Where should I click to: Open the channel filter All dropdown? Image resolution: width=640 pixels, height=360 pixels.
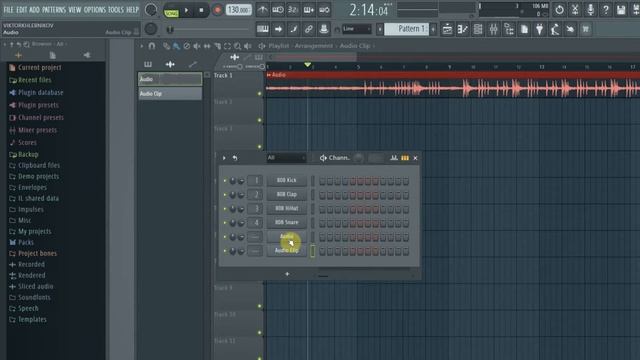(x=286, y=158)
